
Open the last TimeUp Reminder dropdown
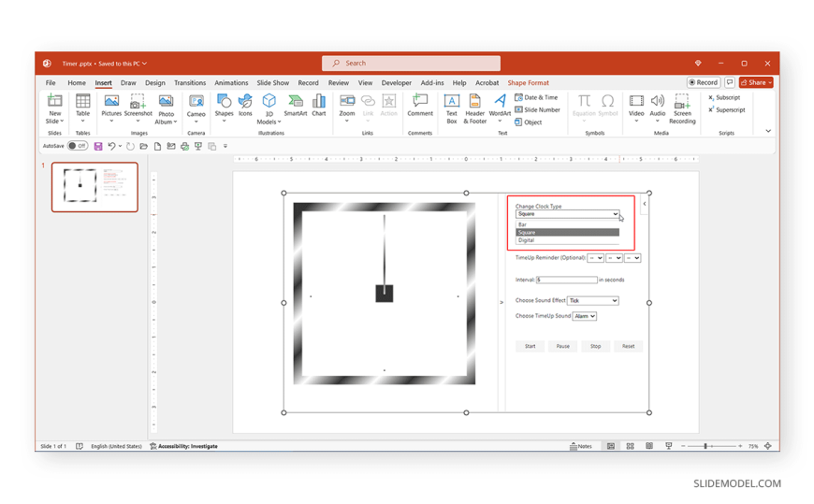[632, 258]
